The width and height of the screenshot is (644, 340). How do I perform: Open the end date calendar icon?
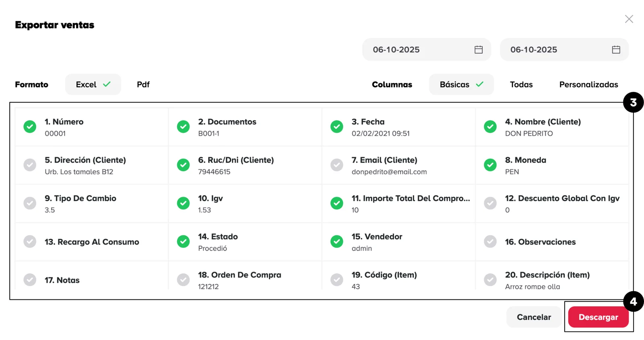(x=616, y=49)
